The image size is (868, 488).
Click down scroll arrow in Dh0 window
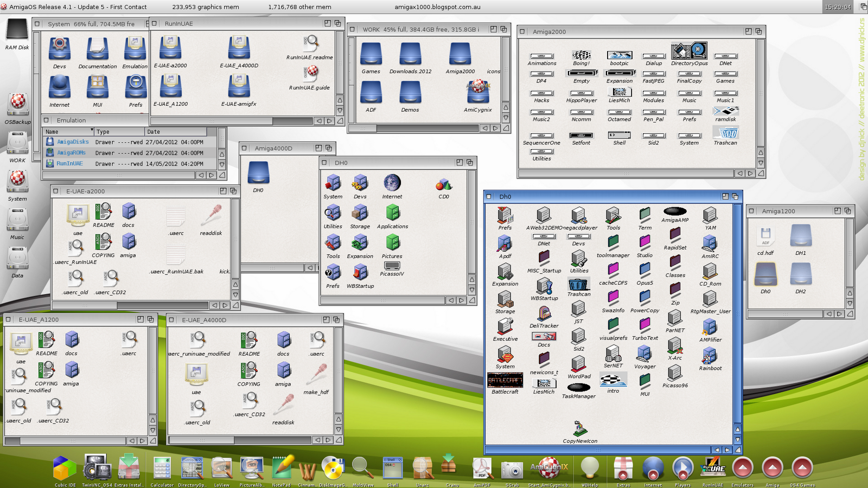737,440
